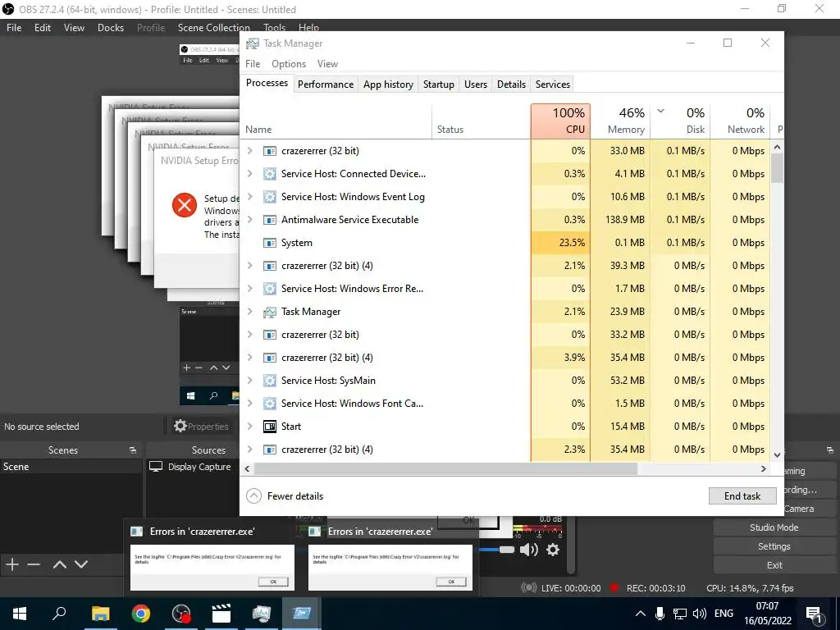Switch to the Details tab
Screen dimensions: 840x630
click(511, 84)
